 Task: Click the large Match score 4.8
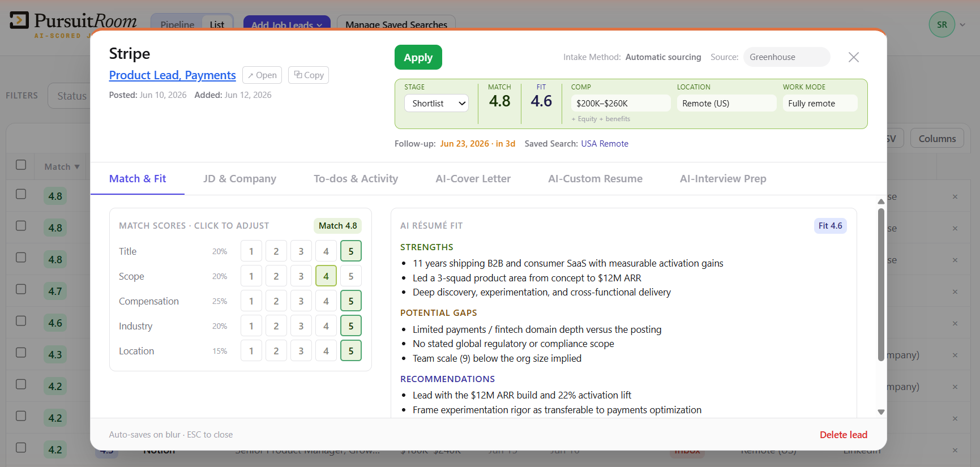pos(499,101)
